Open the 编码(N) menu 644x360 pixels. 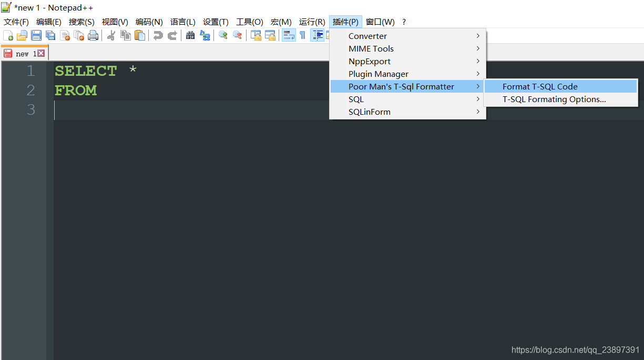(149, 22)
